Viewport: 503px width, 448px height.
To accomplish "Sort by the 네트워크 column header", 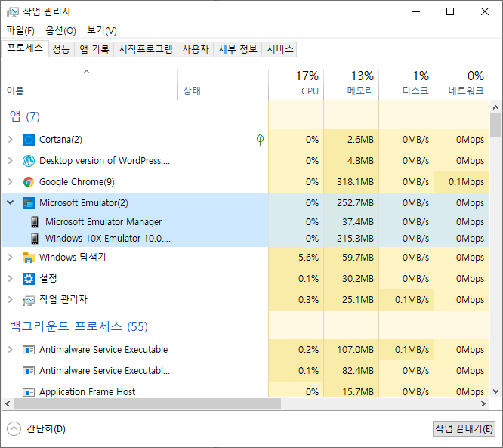I will 461,84.
